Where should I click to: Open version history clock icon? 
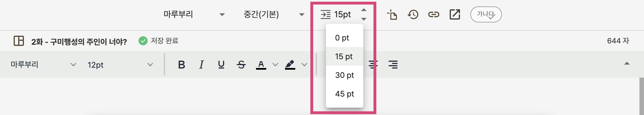pyautogui.click(x=413, y=14)
